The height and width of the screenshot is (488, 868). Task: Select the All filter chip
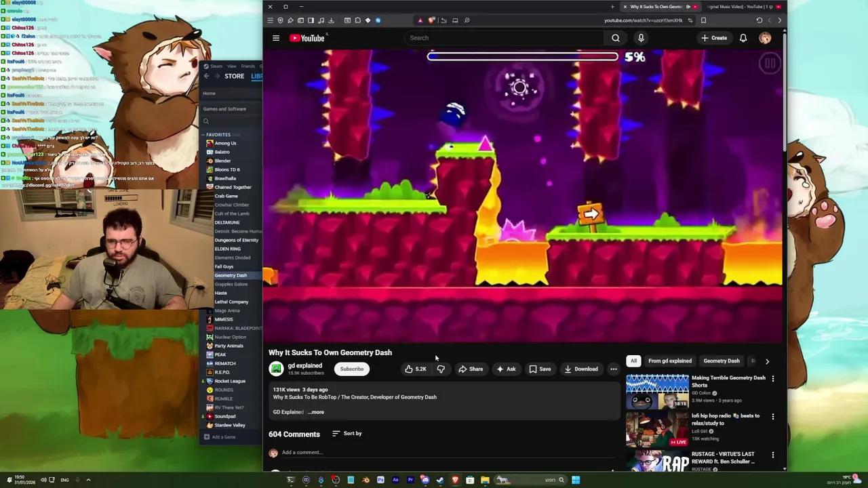633,361
